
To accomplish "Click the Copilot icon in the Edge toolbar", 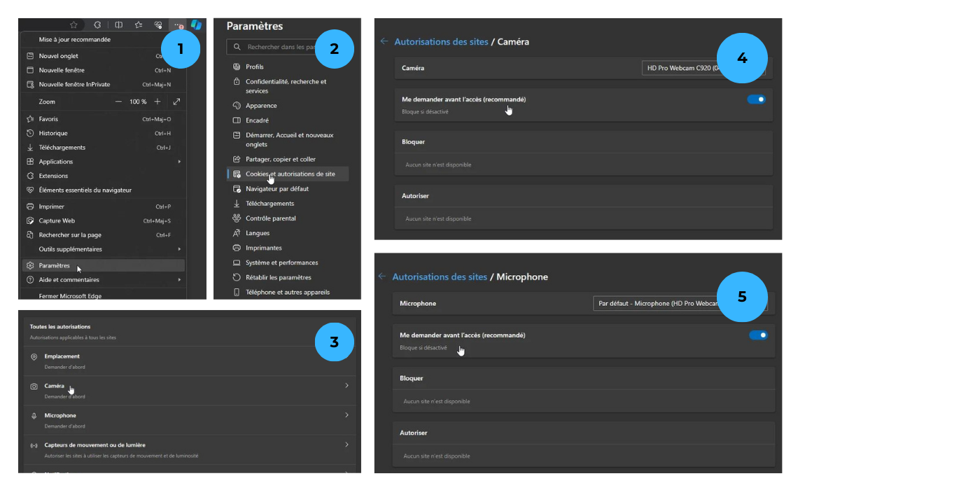I will 196,24.
